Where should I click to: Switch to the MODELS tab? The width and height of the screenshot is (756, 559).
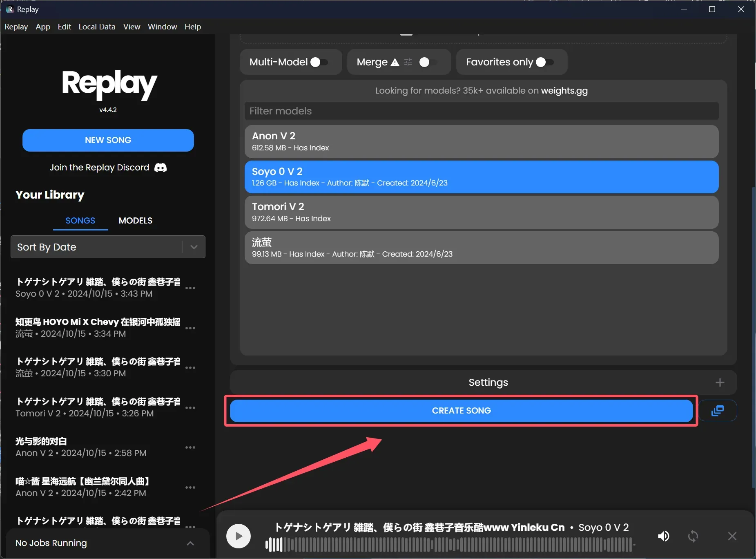click(x=135, y=221)
